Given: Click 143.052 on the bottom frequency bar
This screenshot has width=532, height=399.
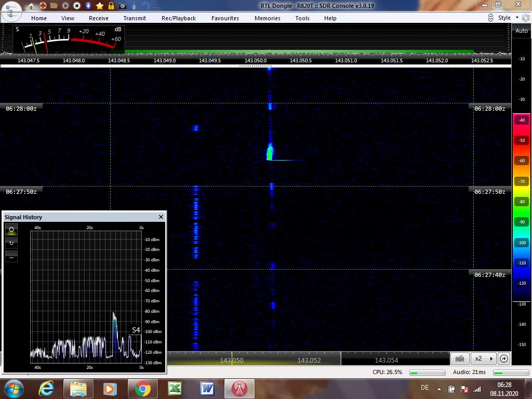Looking at the screenshot, I should (x=309, y=361).
